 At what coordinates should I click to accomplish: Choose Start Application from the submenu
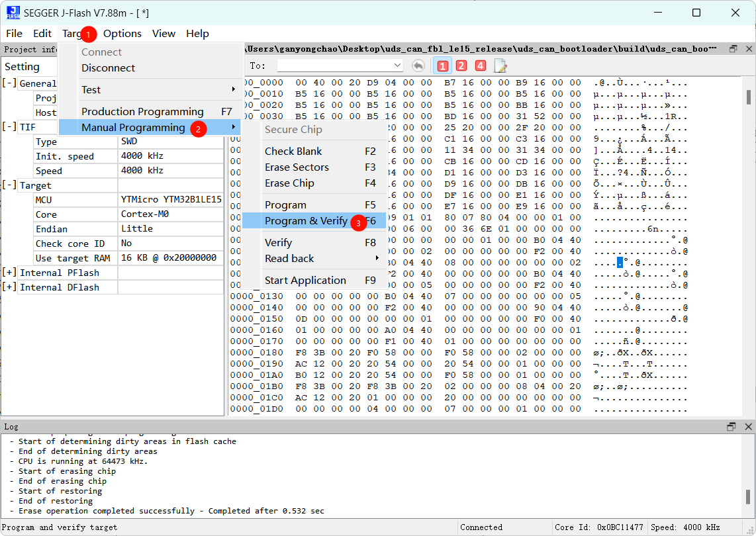pos(314,281)
